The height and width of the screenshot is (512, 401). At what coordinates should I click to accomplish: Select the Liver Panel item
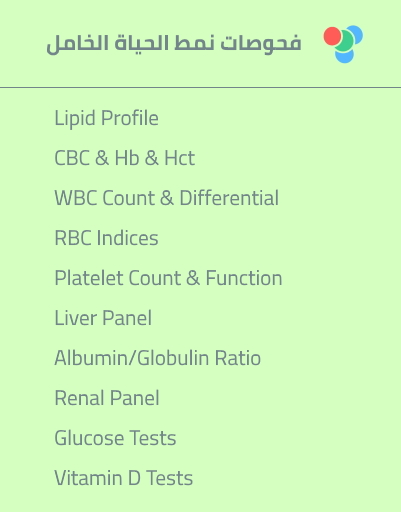pos(103,318)
